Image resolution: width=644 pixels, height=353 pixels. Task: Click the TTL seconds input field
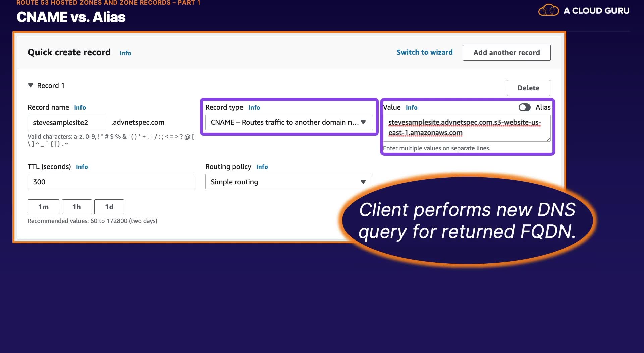[x=111, y=182]
